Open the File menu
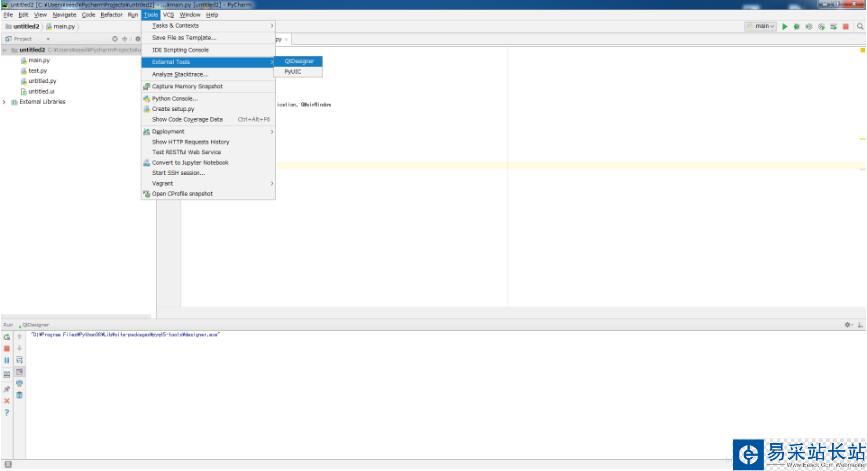 click(x=8, y=15)
